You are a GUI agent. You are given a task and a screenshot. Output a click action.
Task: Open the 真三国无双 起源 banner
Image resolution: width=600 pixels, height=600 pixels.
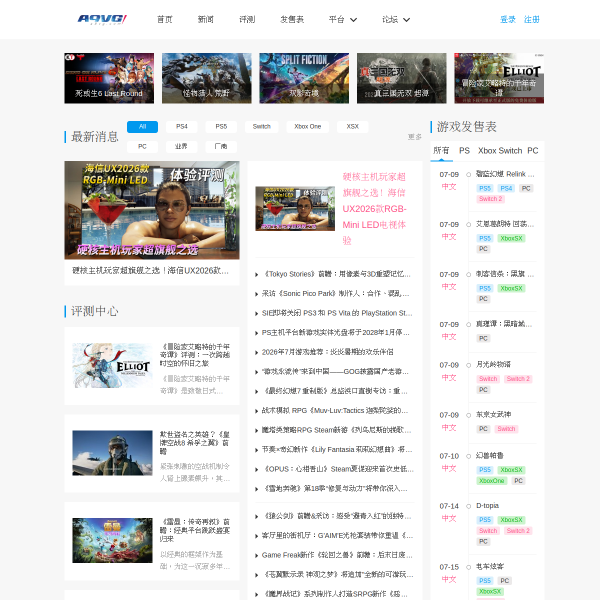(x=401, y=78)
